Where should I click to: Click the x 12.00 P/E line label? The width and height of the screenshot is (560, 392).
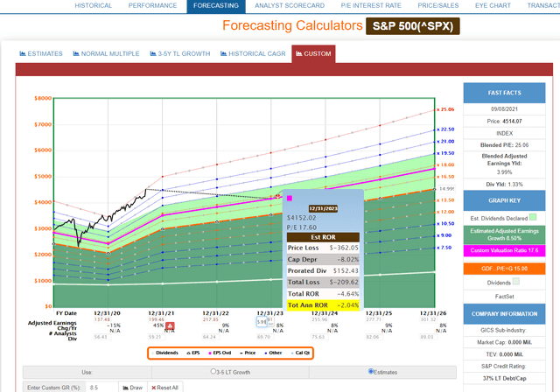(445, 212)
